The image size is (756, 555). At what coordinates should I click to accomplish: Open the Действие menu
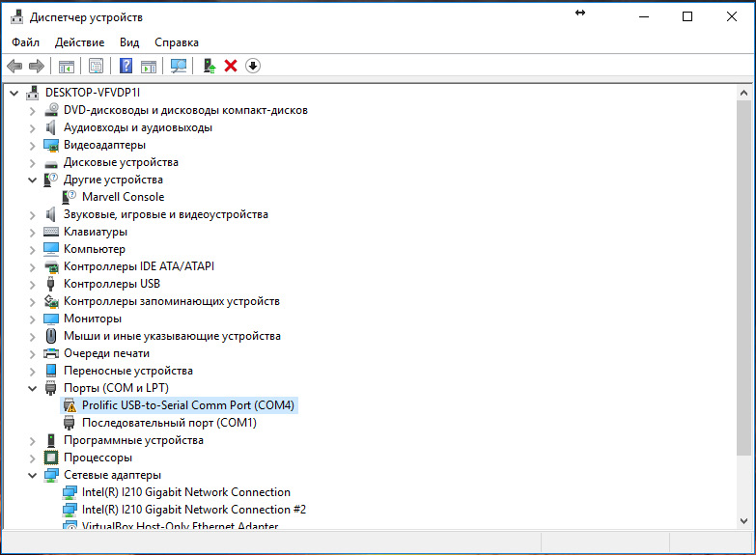click(x=79, y=42)
